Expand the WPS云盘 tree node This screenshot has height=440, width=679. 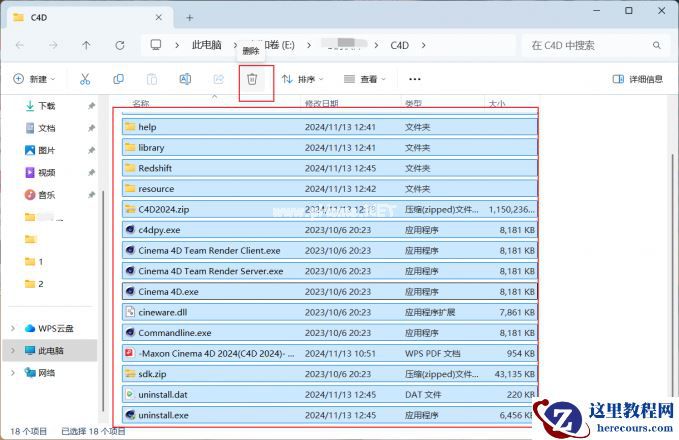point(13,328)
